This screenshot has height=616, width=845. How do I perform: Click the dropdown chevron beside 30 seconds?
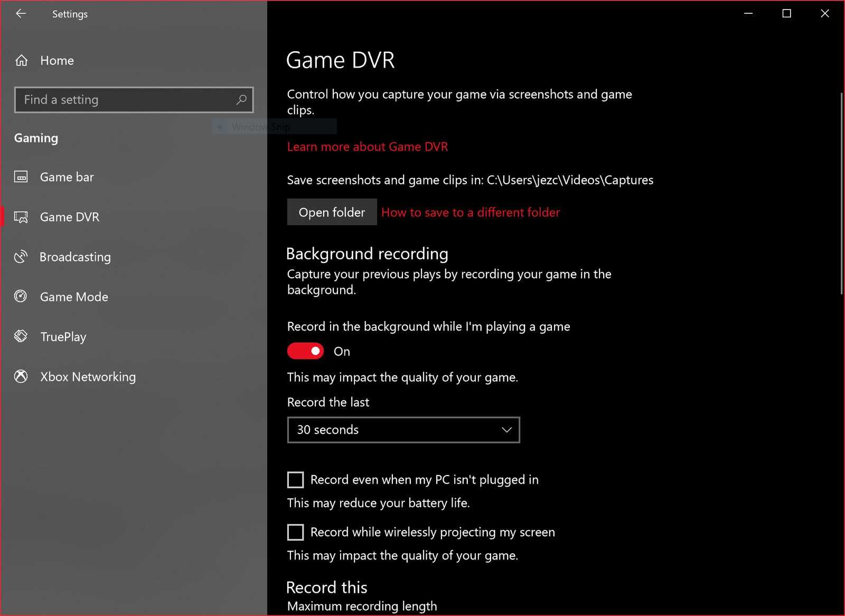pos(506,430)
